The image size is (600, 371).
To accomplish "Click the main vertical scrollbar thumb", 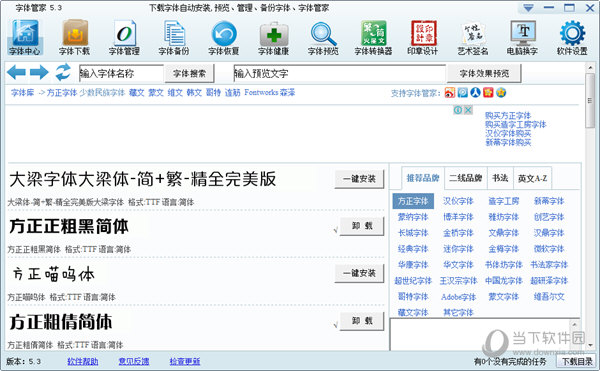I will [590, 100].
